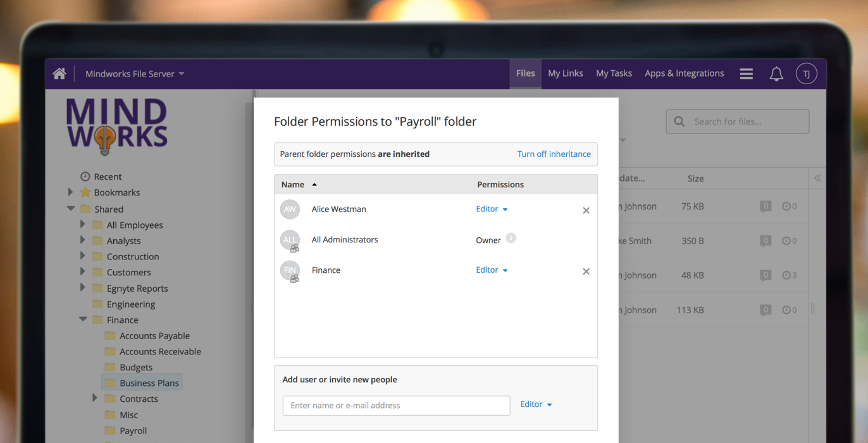Screen dimensions: 868x443
Task: Open Apps & Integrations tab
Action: pyautogui.click(x=684, y=73)
